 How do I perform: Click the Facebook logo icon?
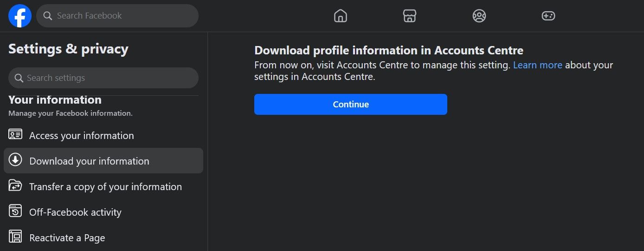click(20, 16)
